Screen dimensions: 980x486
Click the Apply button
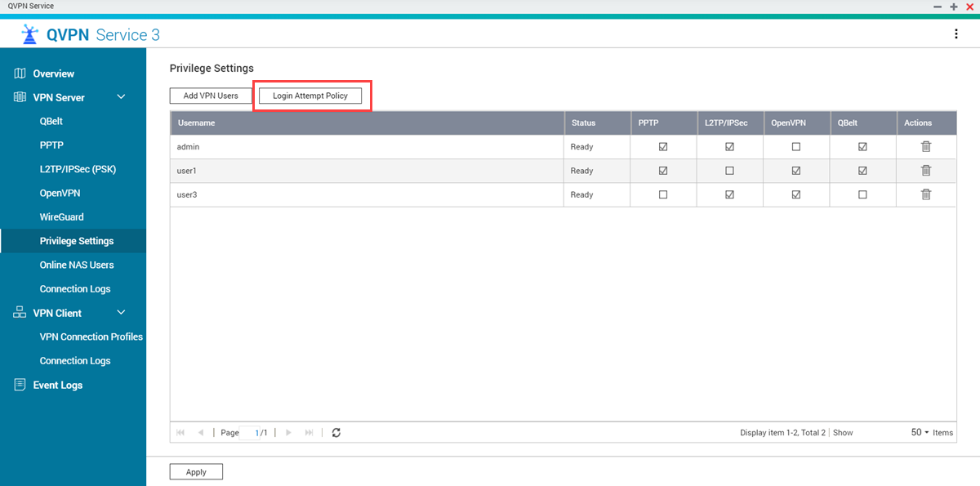[x=196, y=472]
